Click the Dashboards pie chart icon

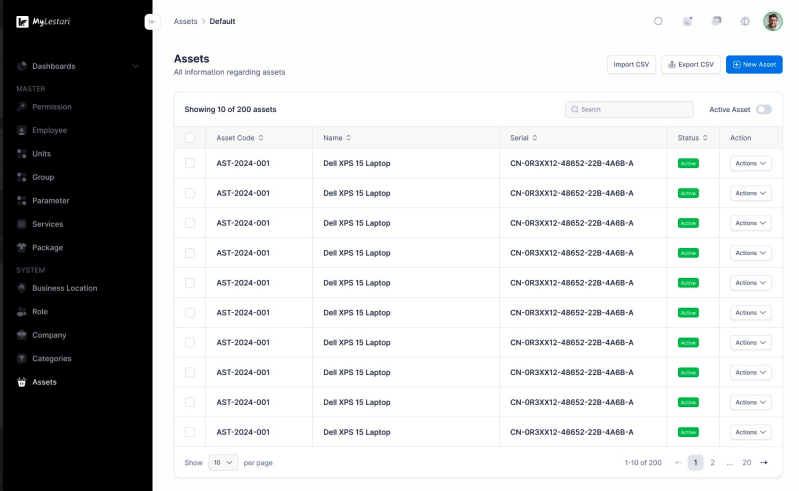[x=21, y=66]
